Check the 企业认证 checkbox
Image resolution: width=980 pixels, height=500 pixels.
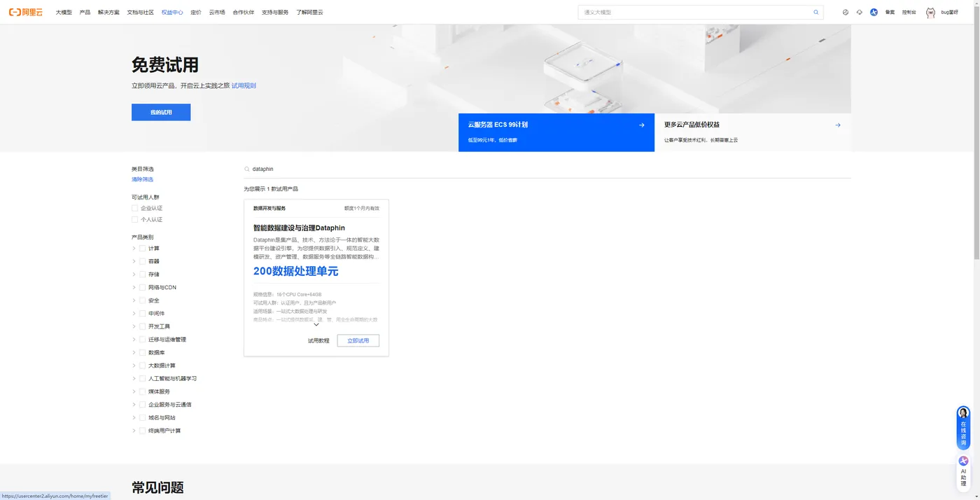(134, 208)
